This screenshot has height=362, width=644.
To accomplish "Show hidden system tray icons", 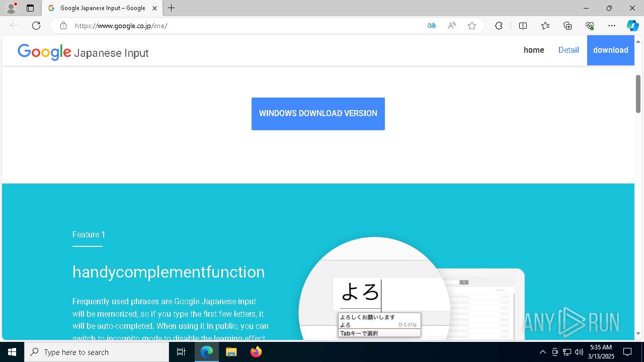I will point(542,352).
